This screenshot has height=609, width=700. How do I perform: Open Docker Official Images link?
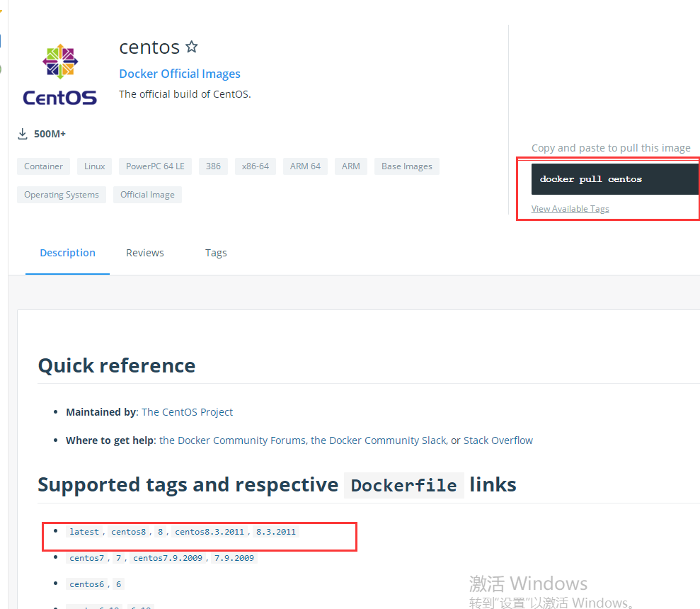point(180,74)
